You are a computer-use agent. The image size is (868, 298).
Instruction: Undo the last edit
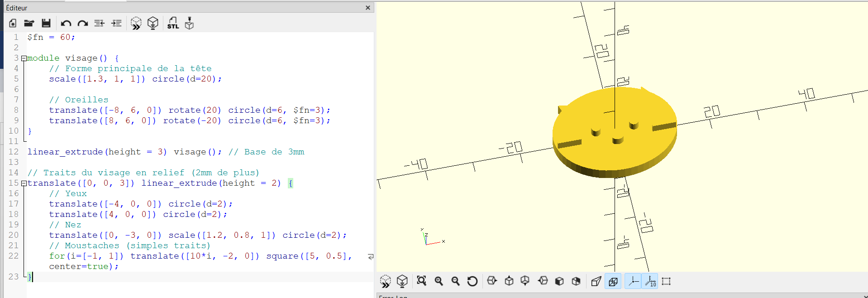(66, 23)
